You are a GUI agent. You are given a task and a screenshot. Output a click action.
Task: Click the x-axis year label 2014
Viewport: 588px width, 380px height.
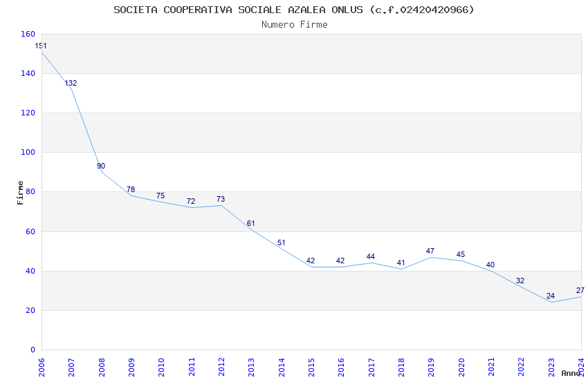(x=282, y=367)
